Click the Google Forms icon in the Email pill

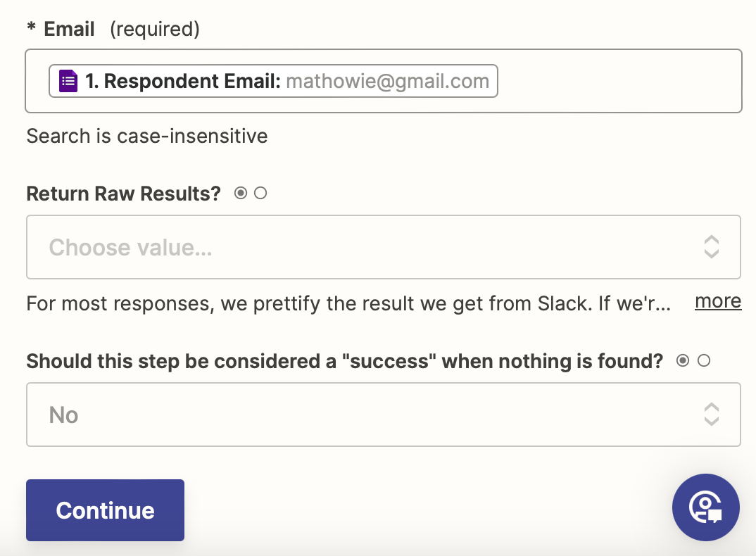68,81
